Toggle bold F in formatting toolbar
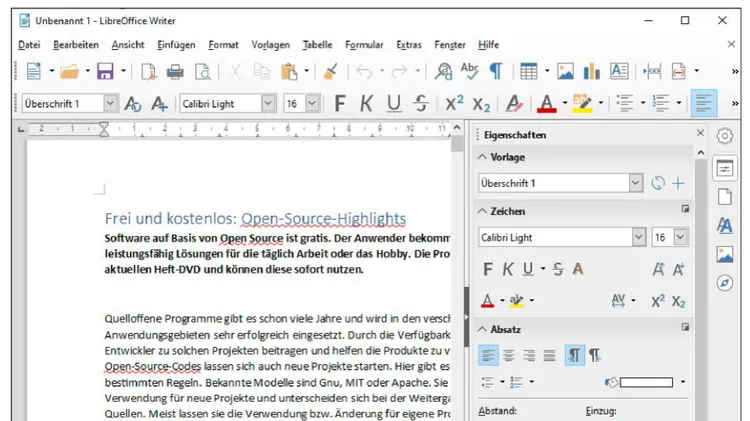750x421 pixels. 340,103
